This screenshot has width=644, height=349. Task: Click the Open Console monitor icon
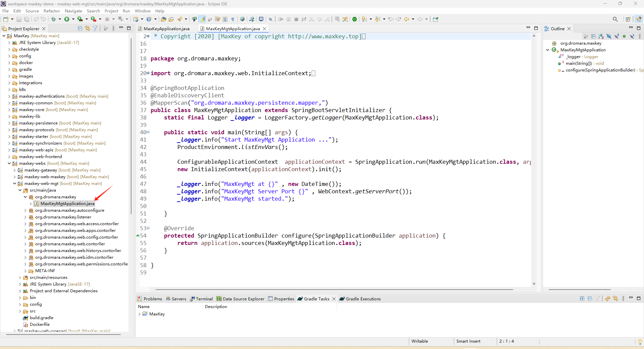tap(261, 19)
